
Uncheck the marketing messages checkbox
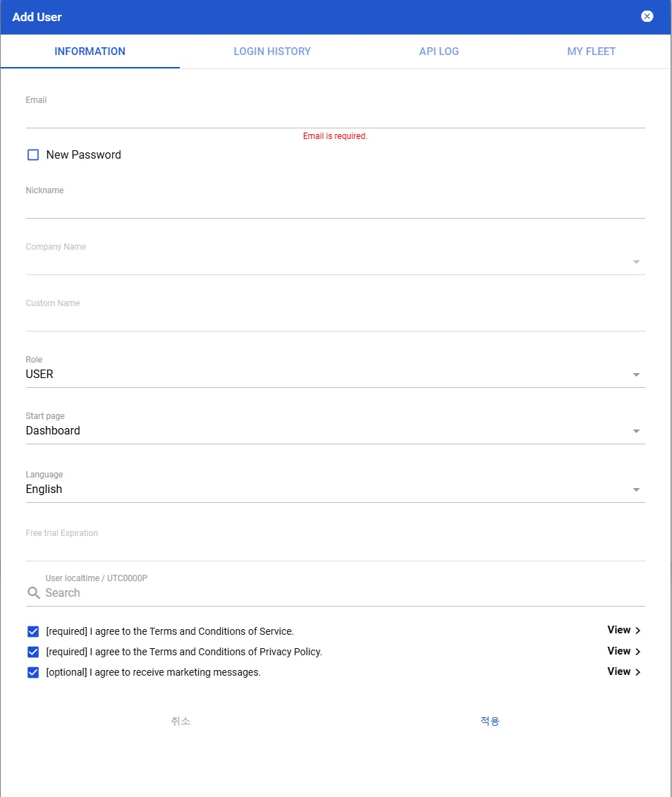tap(33, 672)
